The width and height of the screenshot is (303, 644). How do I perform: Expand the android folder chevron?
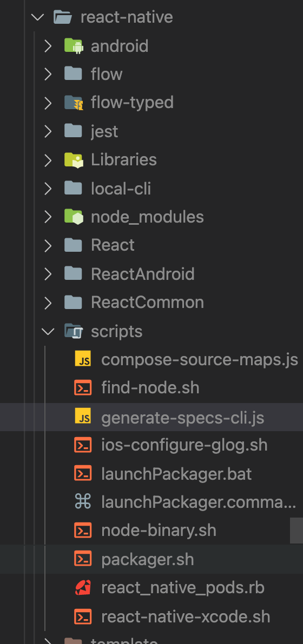pyautogui.click(x=48, y=46)
